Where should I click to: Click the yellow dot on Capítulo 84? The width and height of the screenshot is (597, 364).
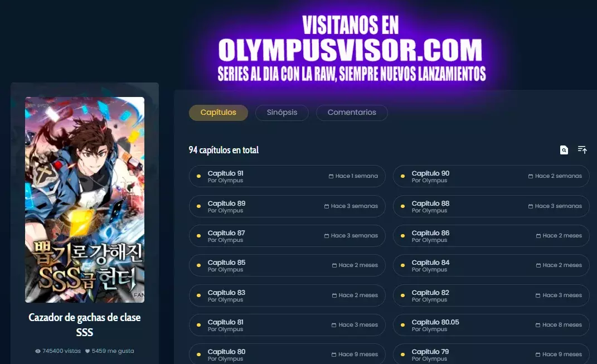click(x=402, y=265)
